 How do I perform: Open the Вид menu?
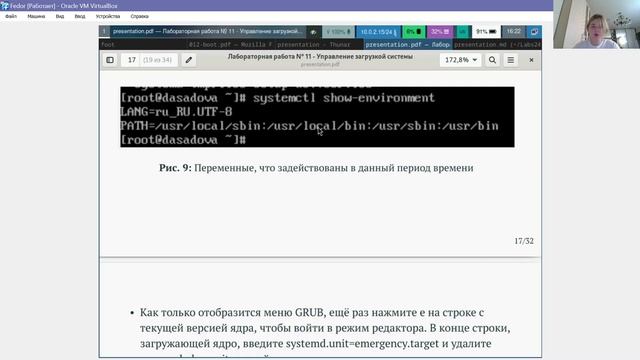pyautogui.click(x=60, y=16)
